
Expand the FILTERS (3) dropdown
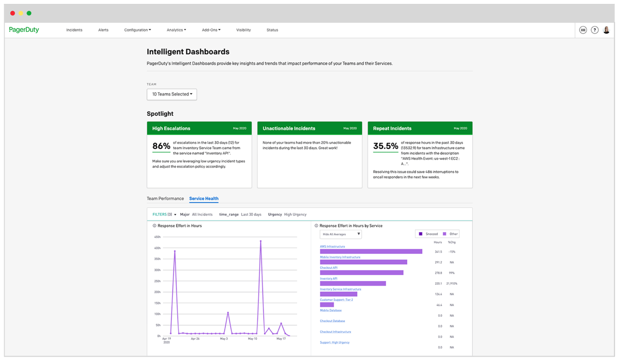pyautogui.click(x=164, y=214)
